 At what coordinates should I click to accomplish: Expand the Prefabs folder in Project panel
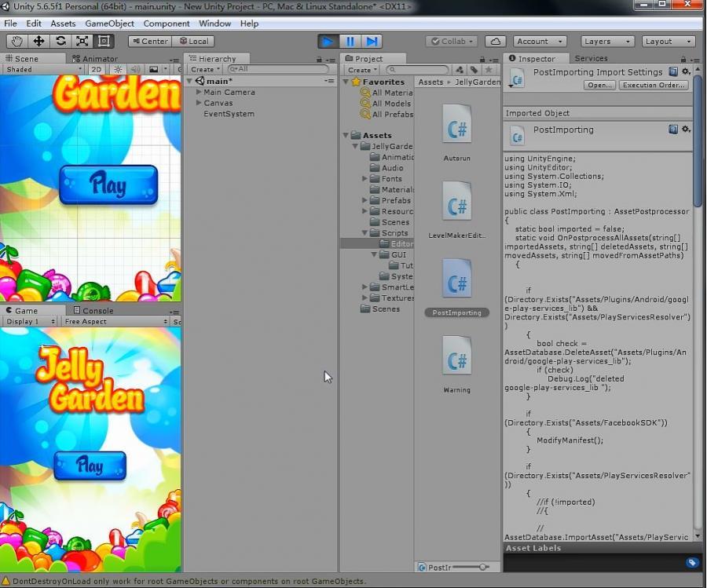pyautogui.click(x=363, y=200)
